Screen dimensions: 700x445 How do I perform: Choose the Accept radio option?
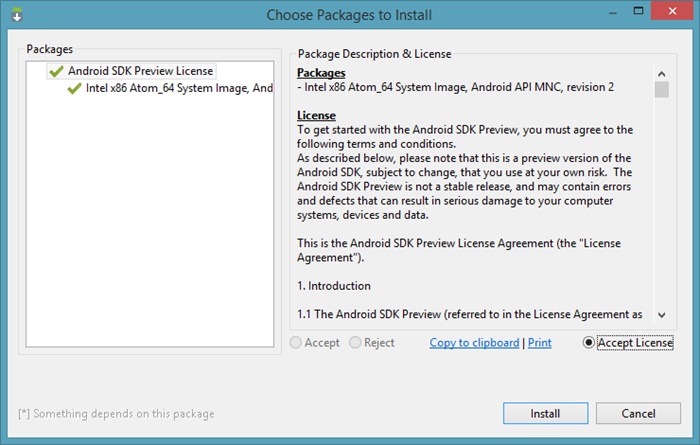click(x=296, y=343)
